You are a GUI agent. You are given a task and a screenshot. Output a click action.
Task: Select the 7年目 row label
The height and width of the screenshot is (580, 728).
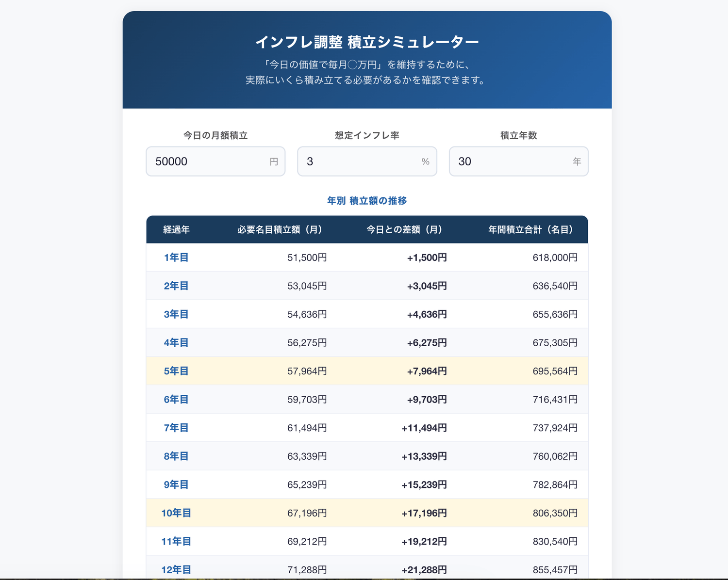[x=176, y=428]
